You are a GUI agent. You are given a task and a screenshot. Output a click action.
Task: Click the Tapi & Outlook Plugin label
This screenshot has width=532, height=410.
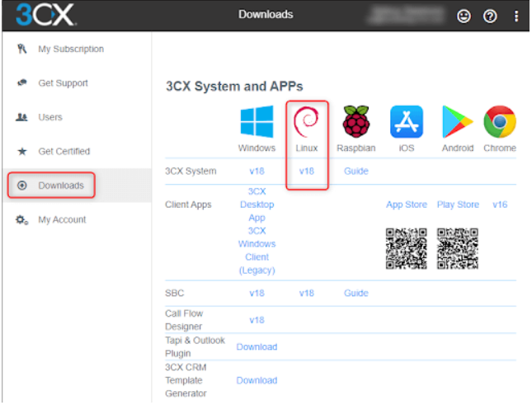(x=195, y=346)
